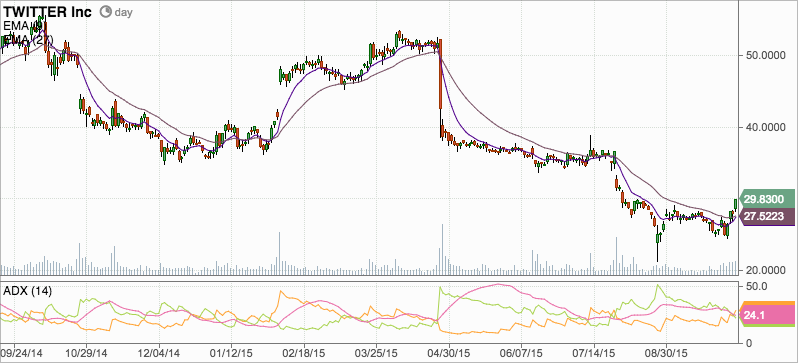798x363 pixels.
Task: Click the ADX (14) indicator label
Action: click(27, 291)
